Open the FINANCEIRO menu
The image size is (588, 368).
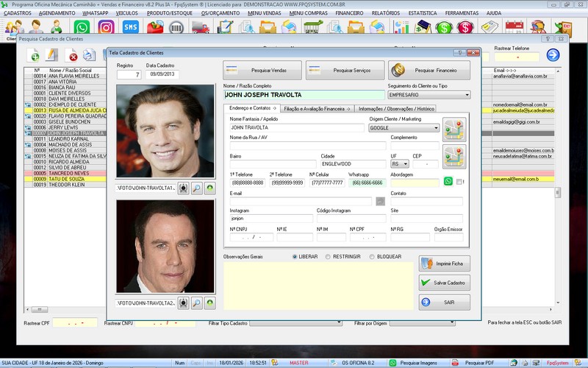click(x=348, y=13)
